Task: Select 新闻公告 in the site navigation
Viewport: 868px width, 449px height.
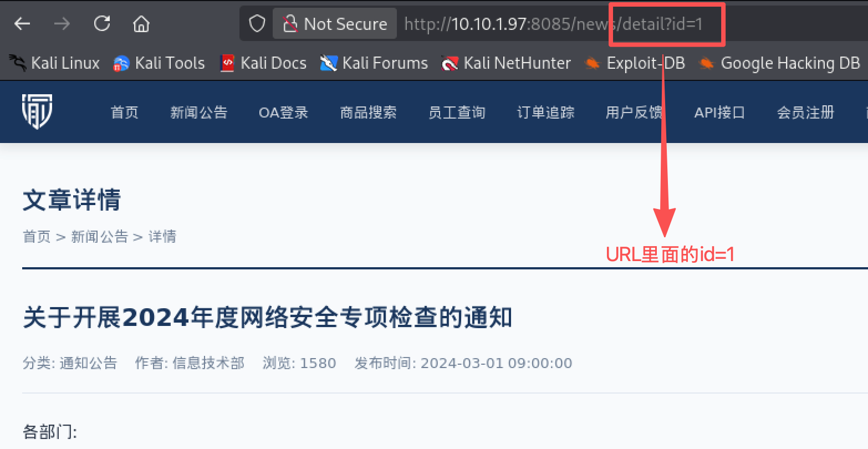Action: (199, 113)
